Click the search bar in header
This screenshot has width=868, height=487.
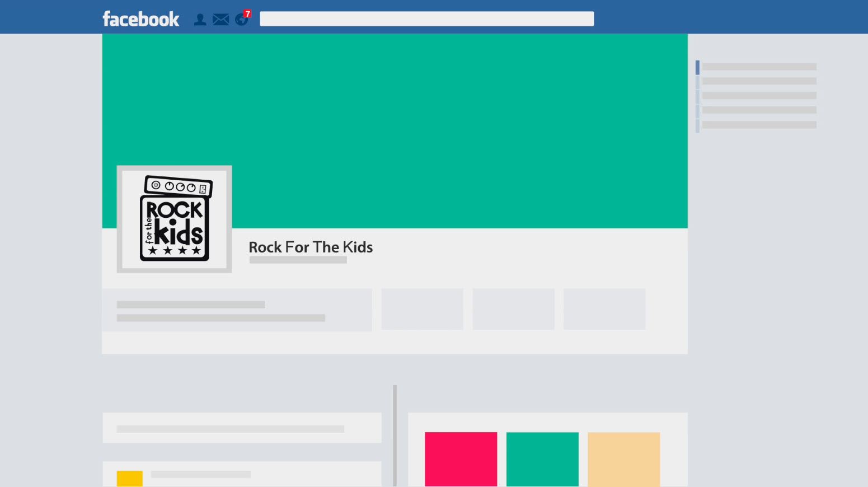click(427, 19)
